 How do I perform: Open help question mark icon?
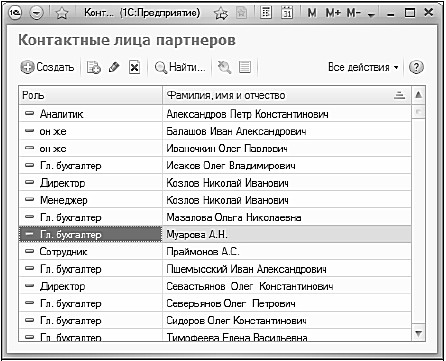pyautogui.click(x=416, y=67)
